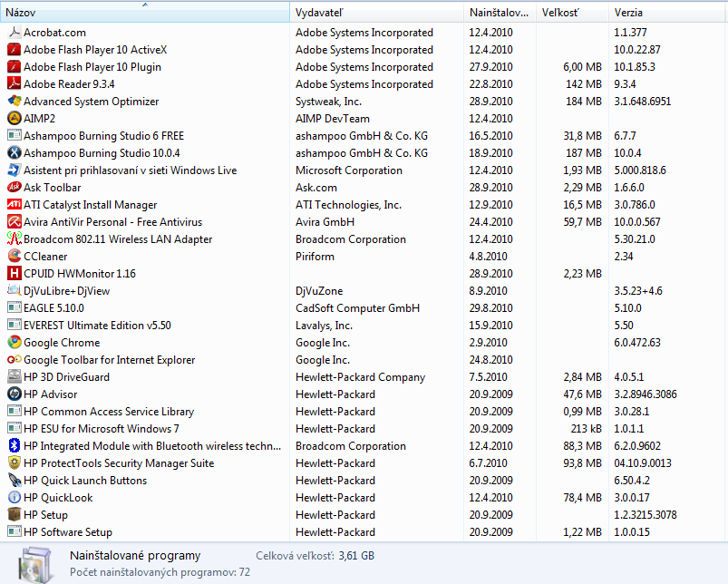The height and width of the screenshot is (584, 728).
Task: Select the Adobe Flash Player 10 ActiveX icon
Action: 15,50
